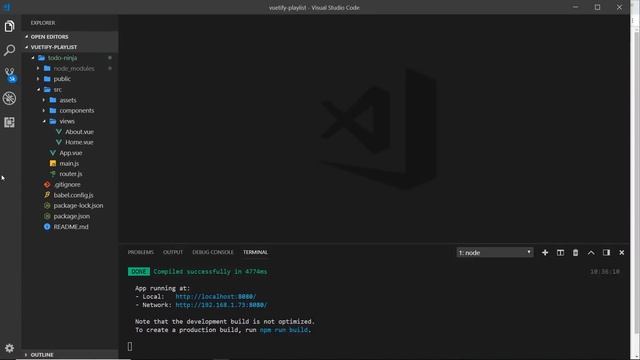640x360 pixels.
Task: Move terminal panel to the right
Action: pos(607,253)
